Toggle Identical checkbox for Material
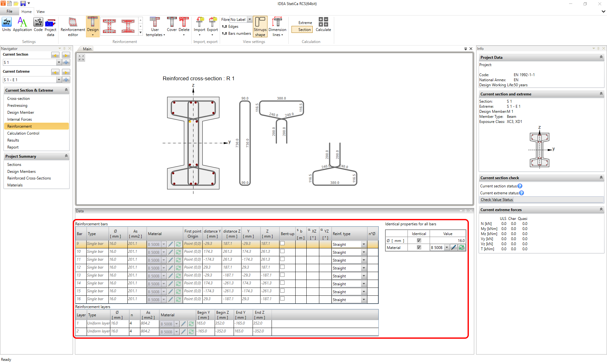Screen dimensions: 607x364 pos(419,247)
